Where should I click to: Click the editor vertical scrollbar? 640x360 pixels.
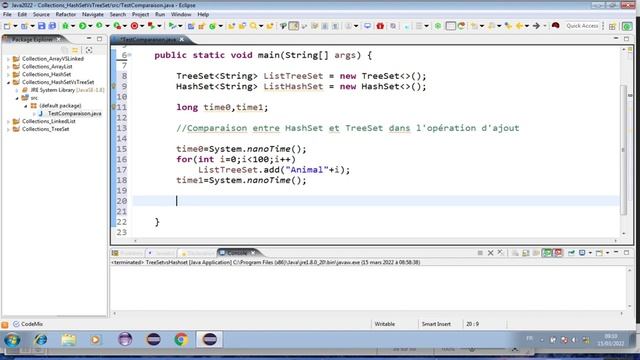coord(623,149)
